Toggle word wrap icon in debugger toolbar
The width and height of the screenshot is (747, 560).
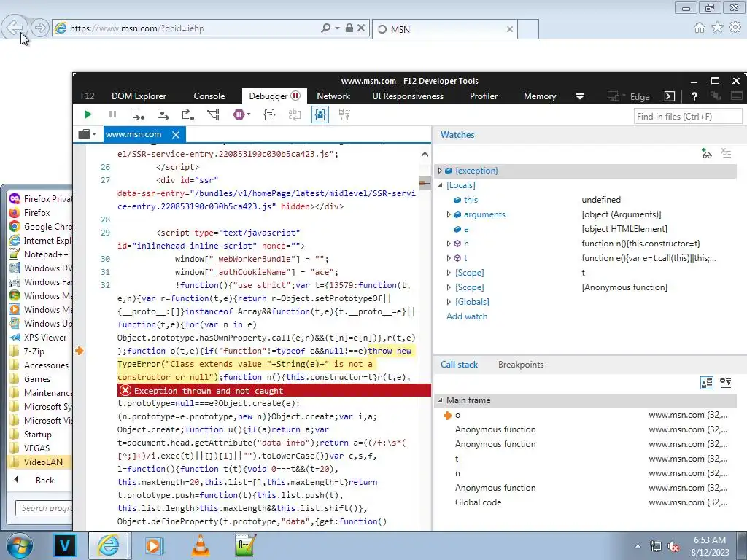[295, 114]
